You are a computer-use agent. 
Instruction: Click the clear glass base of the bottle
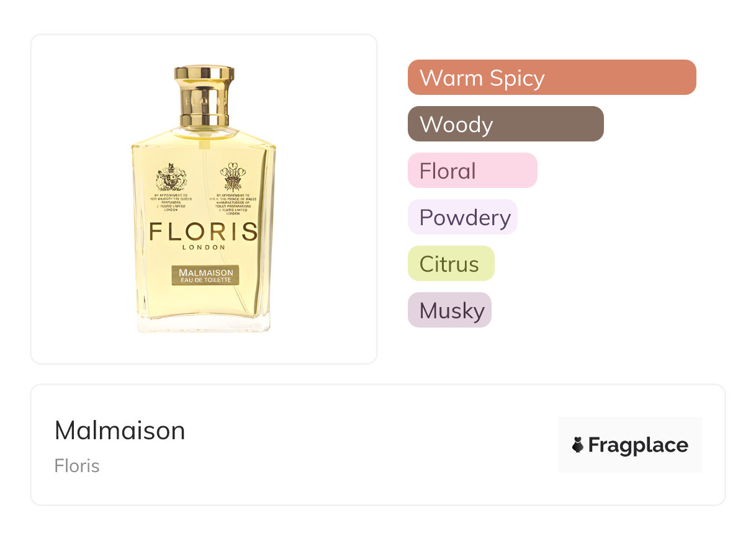click(x=204, y=324)
